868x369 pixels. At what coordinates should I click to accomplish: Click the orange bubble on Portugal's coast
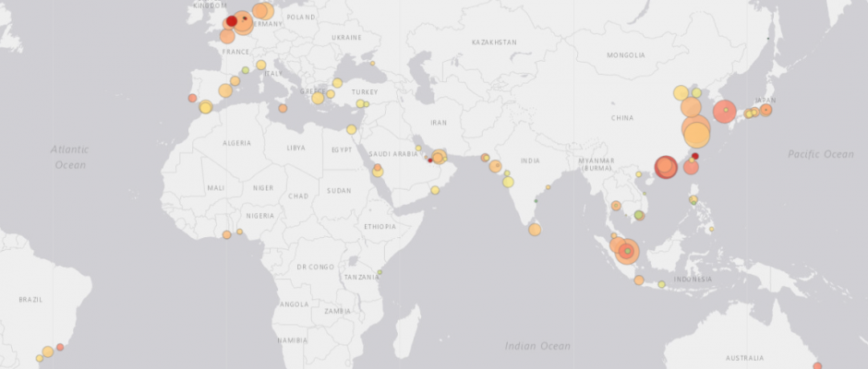click(x=192, y=98)
